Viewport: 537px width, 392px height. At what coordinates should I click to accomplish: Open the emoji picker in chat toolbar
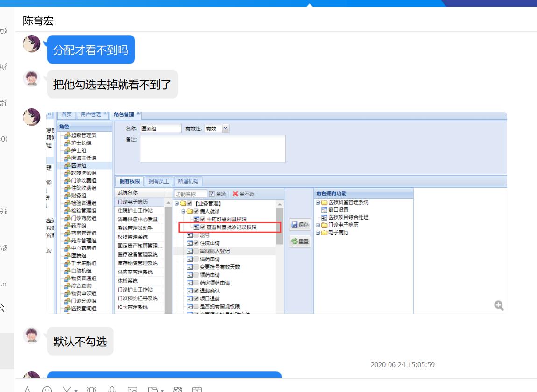47,390
